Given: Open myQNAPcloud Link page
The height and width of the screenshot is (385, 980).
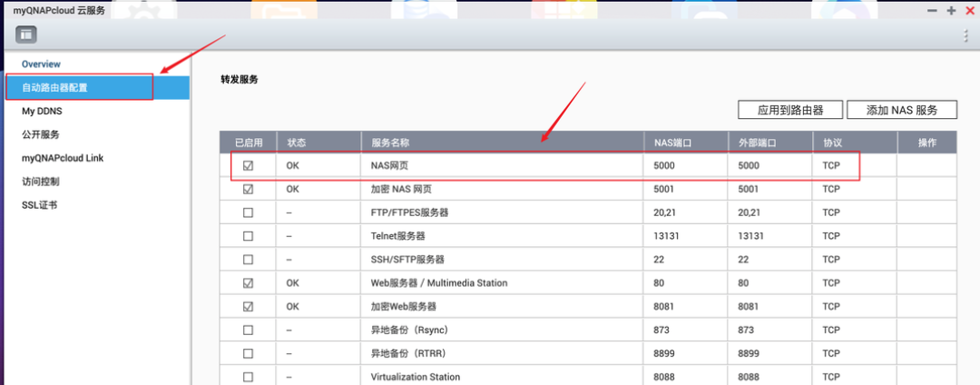Looking at the screenshot, I should (63, 158).
